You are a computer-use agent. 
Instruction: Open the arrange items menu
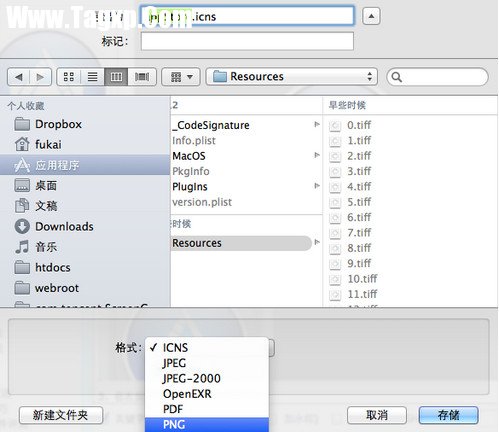[181, 77]
